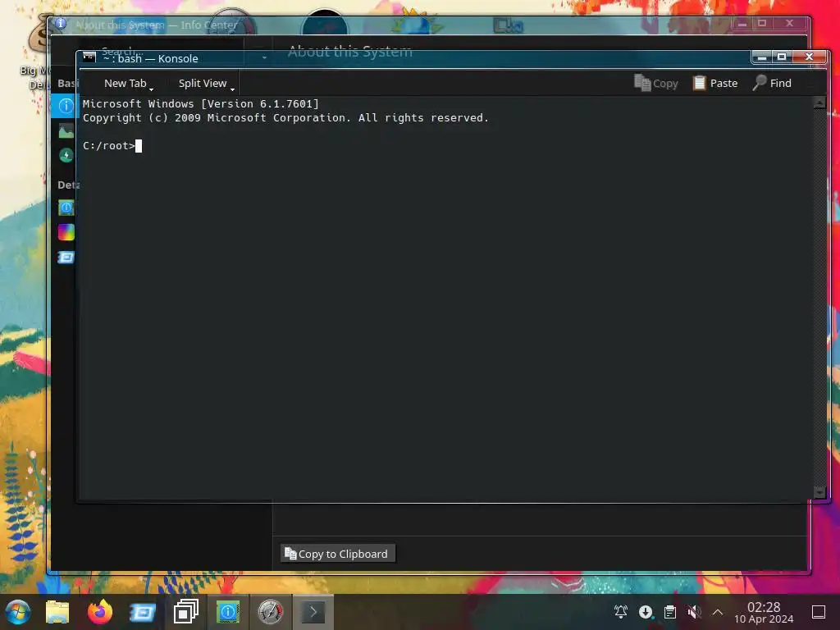Select the green lightning sidebar icon in Info Center
Screen dimensions: 840x630
tap(66, 155)
